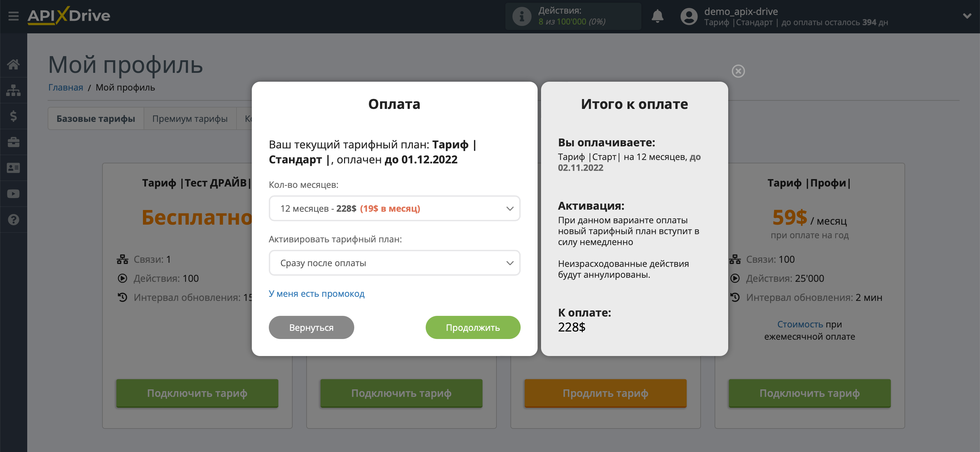Click the Оплата dialog heading
This screenshot has height=452, width=980.
point(394,104)
